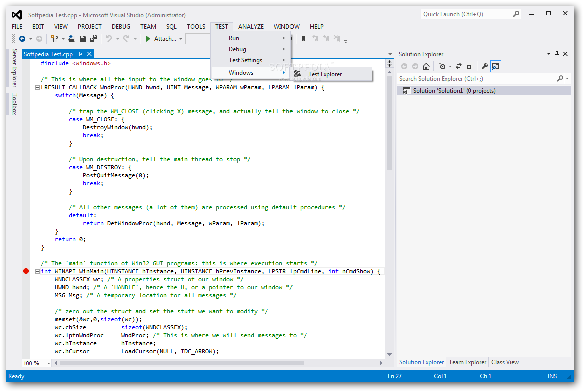Toggle breakpoint red dot at WinMain line
Screen dimensions: 584x392
26,271
